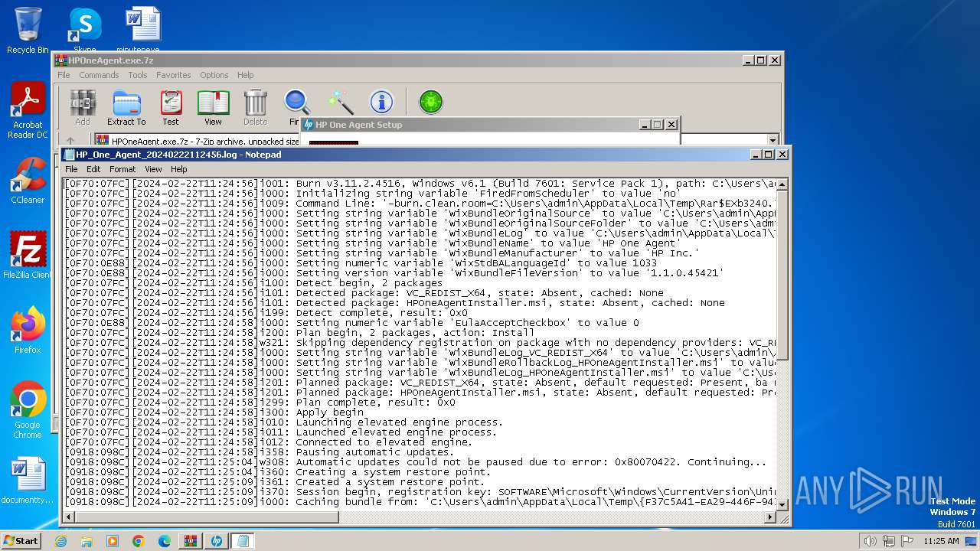Click the Add button in WinRAR toolbar
The image size is (980, 551).
pyautogui.click(x=83, y=108)
